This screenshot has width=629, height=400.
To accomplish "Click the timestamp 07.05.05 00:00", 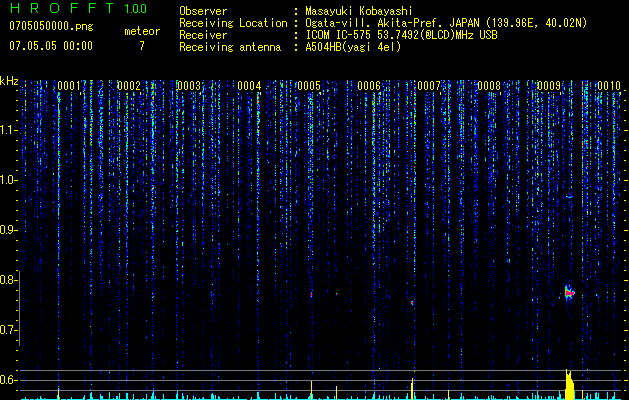I will point(51,46).
